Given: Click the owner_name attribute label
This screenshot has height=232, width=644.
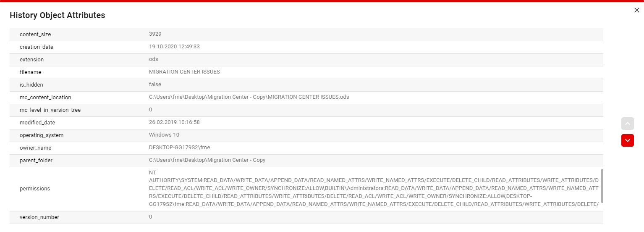Looking at the screenshot, I should pyautogui.click(x=35, y=148).
